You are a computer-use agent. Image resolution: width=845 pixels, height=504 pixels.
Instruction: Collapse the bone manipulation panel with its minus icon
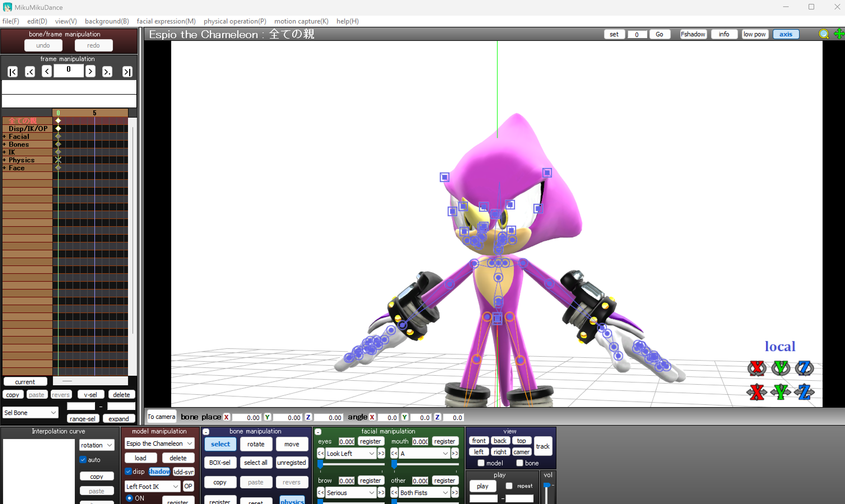pyautogui.click(x=206, y=432)
